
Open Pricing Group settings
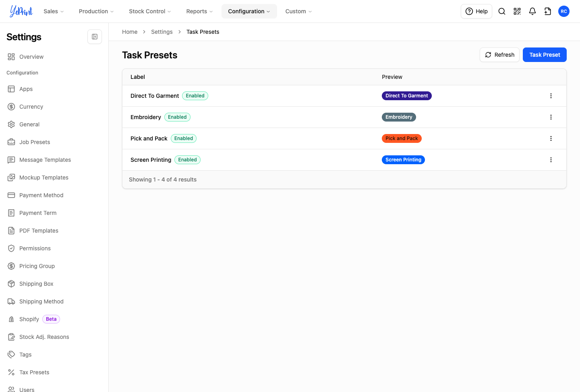54,266
